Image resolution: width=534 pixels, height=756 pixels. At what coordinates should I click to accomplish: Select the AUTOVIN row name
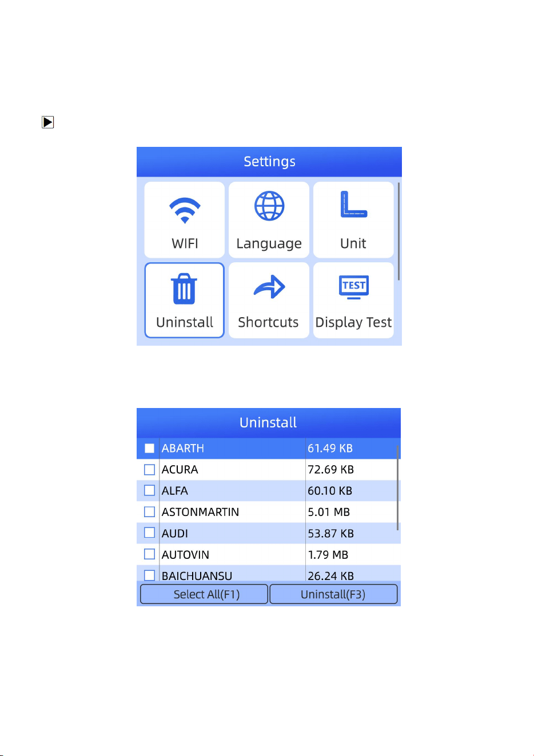coord(186,554)
